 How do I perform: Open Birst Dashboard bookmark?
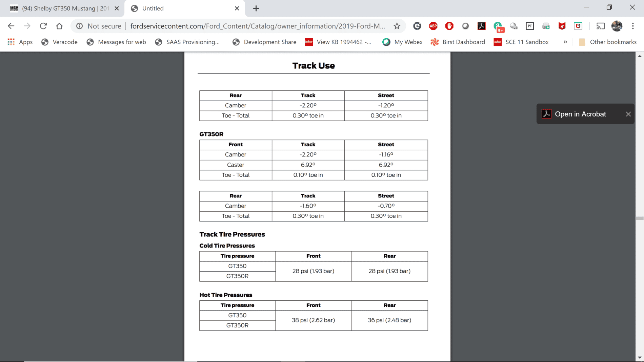(x=458, y=42)
